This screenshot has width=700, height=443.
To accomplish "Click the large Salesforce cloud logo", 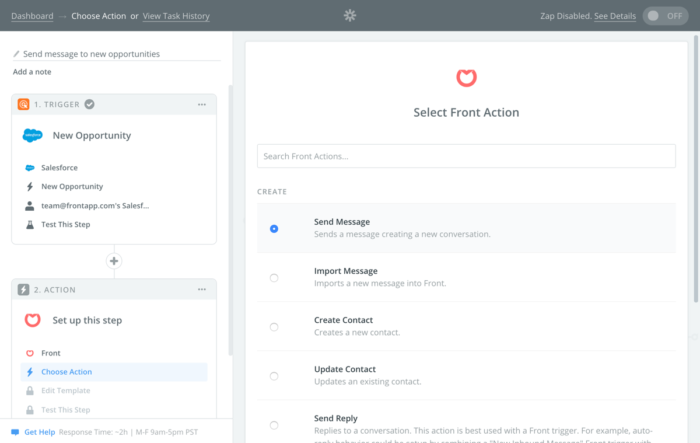I will pyautogui.click(x=33, y=135).
